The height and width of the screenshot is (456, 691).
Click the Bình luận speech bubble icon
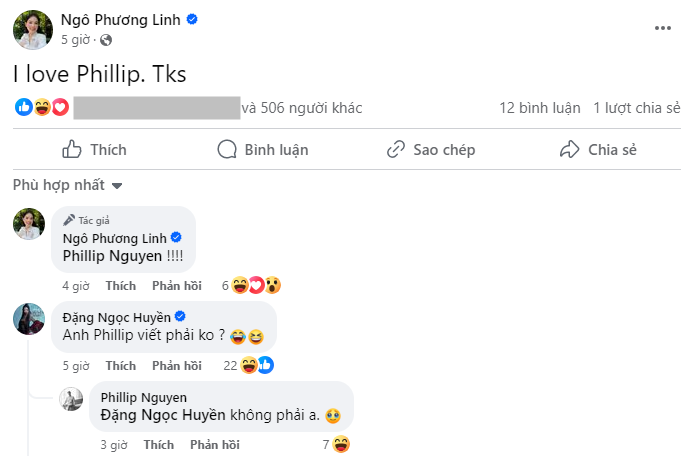click(x=229, y=150)
